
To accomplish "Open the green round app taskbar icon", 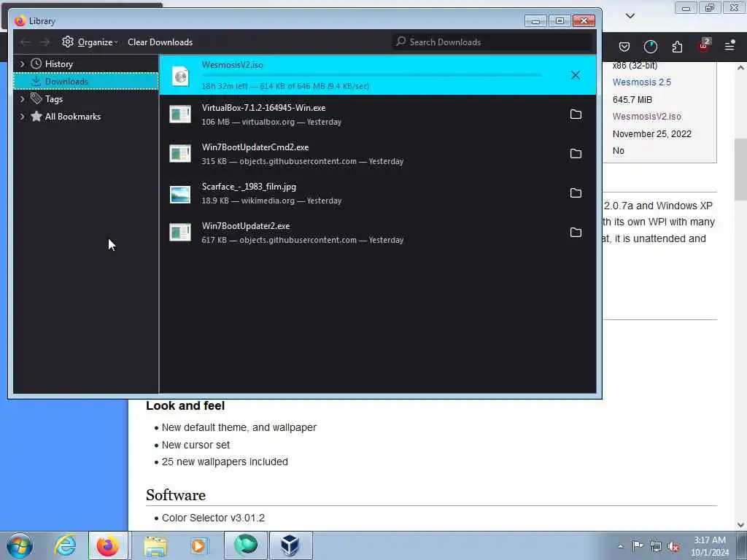I will (x=245, y=545).
